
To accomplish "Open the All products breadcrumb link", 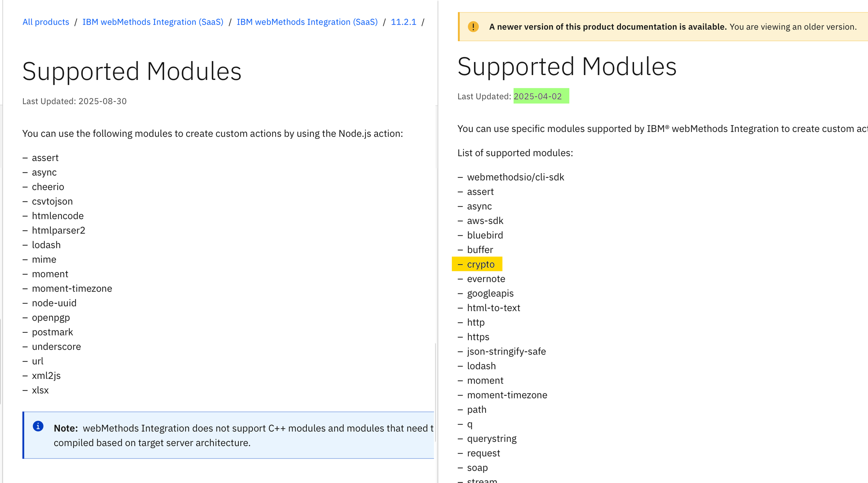I will pyautogui.click(x=46, y=22).
